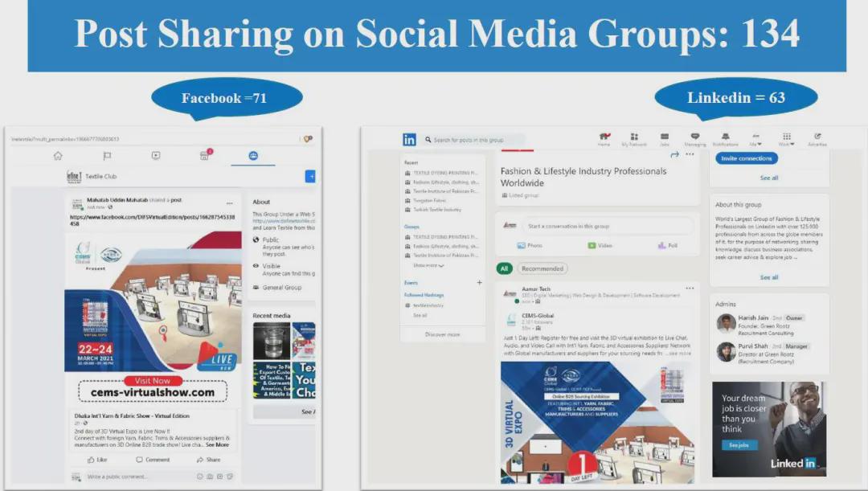Expand the Work apps dropdown

click(x=787, y=140)
